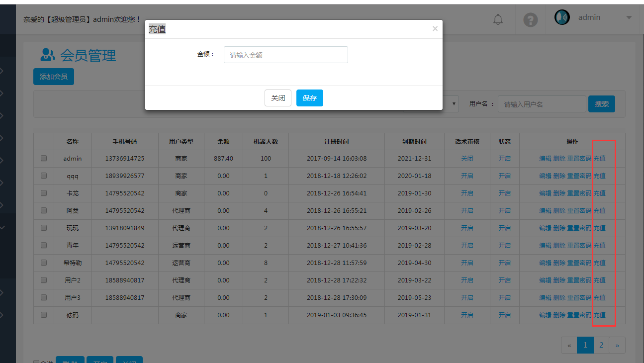The height and width of the screenshot is (363, 644).
Task: Tick the checkbox for the admin row
Action: pyautogui.click(x=44, y=158)
